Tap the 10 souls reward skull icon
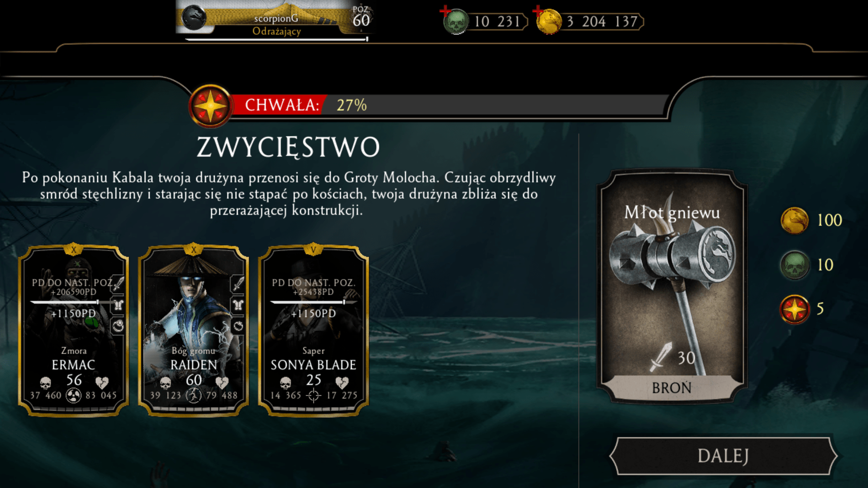Image resolution: width=868 pixels, height=488 pixels. (794, 265)
